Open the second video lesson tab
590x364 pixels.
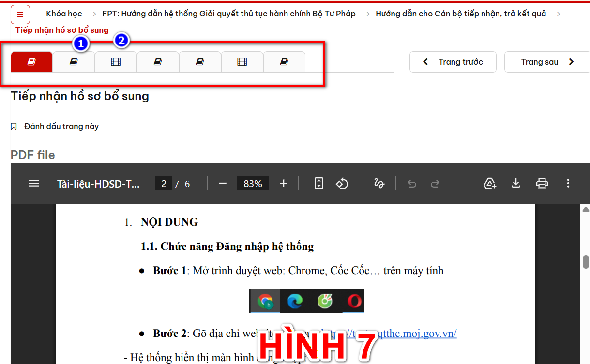tap(242, 62)
